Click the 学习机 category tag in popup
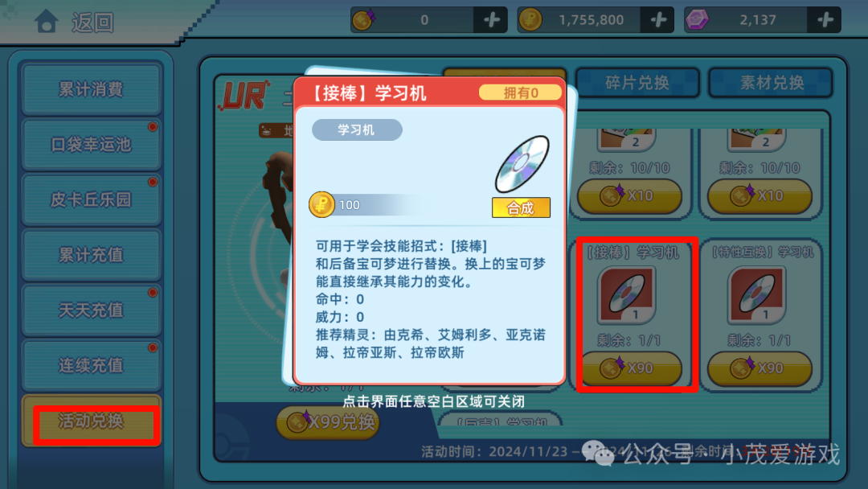Screen dimensions: 868x489 (x=357, y=130)
